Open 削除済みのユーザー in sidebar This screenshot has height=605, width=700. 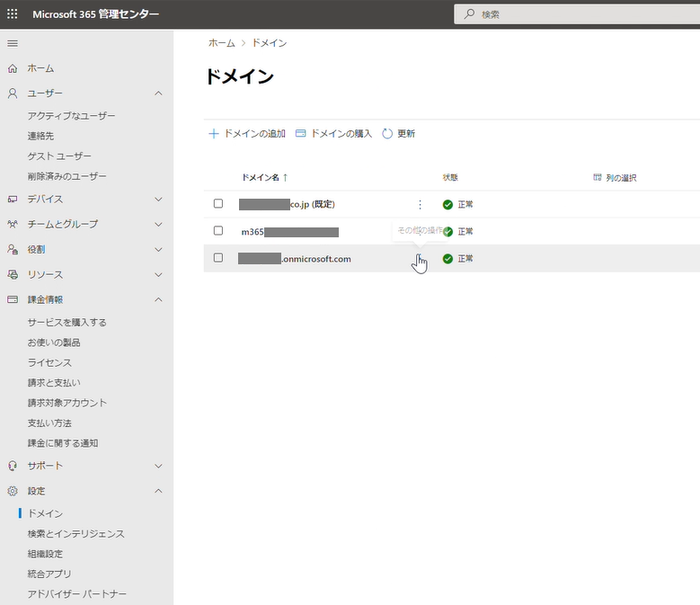point(67,176)
